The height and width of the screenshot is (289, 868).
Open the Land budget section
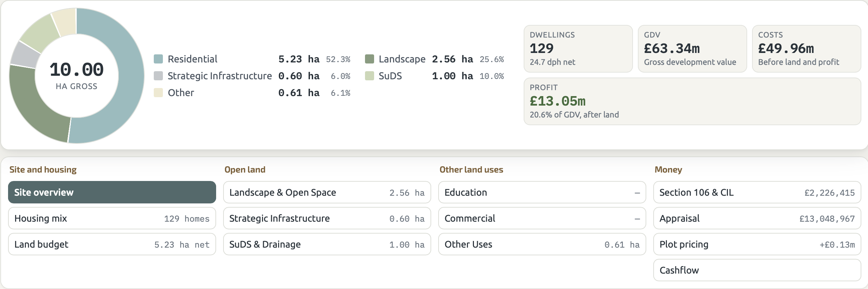112,244
